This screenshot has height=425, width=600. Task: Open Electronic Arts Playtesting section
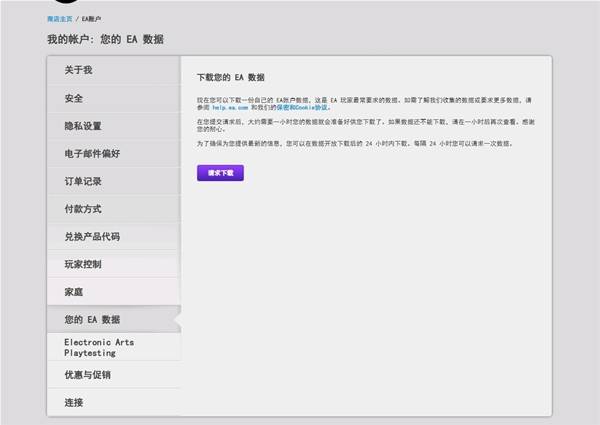(114, 347)
